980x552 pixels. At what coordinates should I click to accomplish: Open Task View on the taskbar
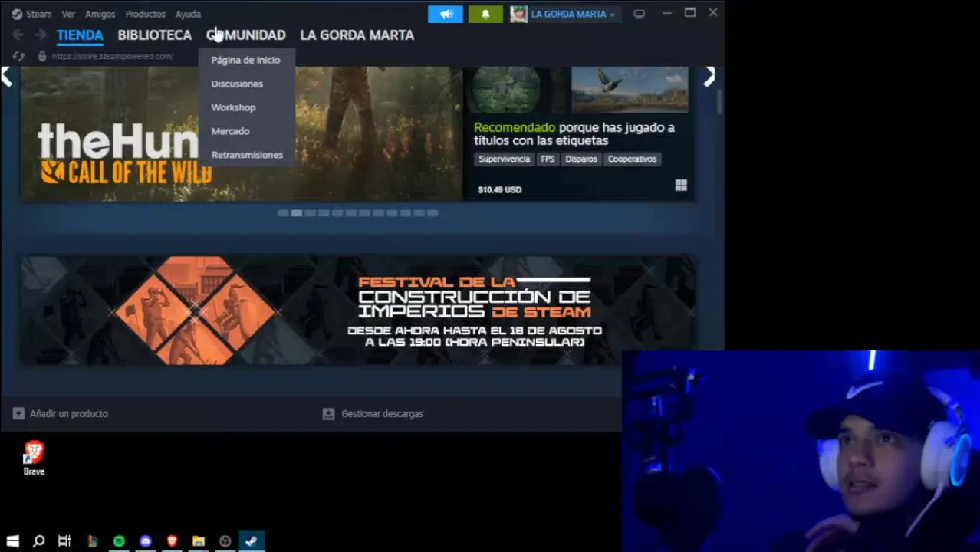click(x=64, y=541)
